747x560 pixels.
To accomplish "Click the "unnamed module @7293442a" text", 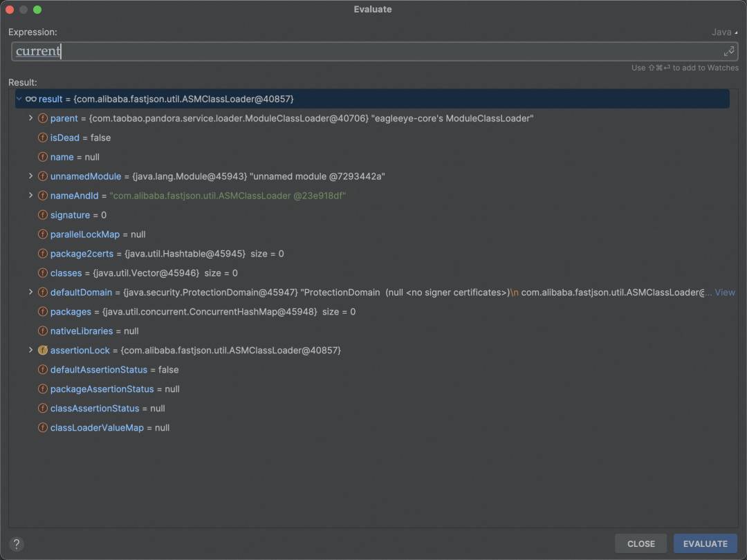I will tap(317, 176).
